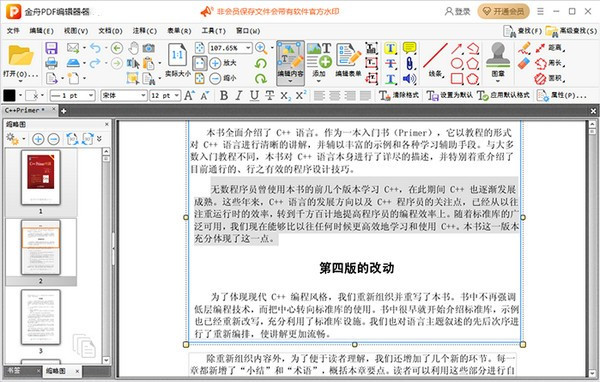
Task: Open a file with the yellow folder icon
Action: point(20,56)
